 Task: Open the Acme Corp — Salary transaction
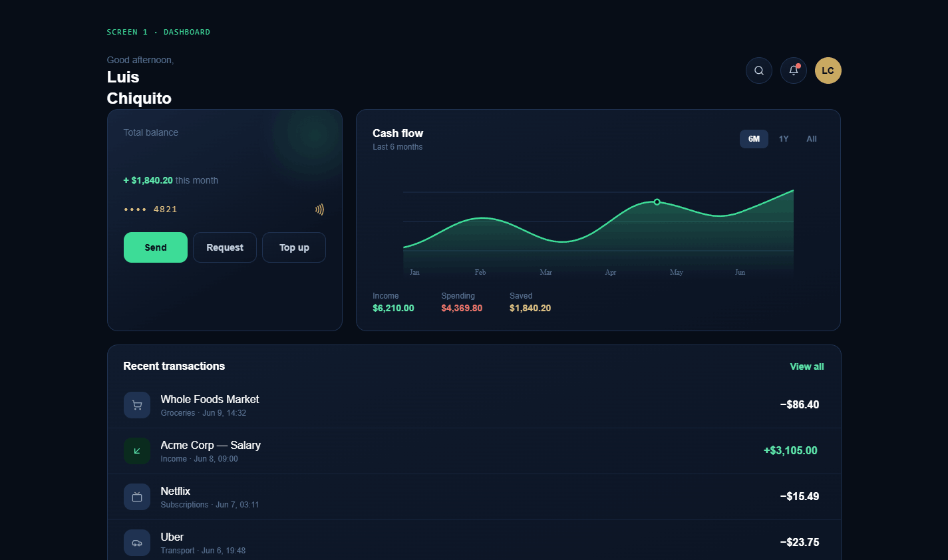coord(474,451)
